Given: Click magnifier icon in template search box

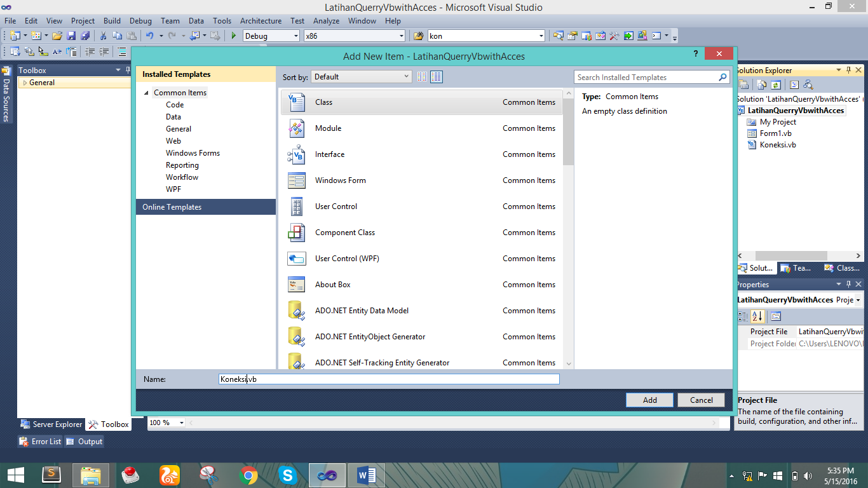Looking at the screenshot, I should (x=722, y=78).
